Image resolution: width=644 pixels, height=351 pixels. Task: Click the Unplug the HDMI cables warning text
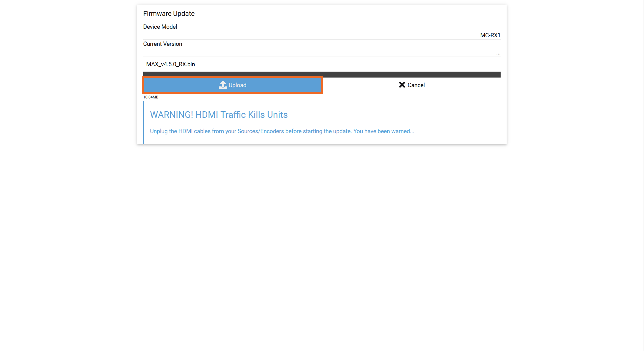[x=282, y=131]
